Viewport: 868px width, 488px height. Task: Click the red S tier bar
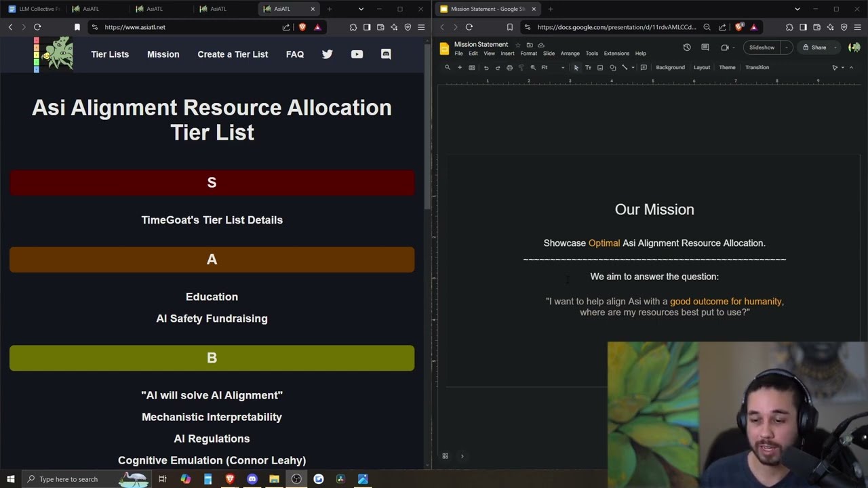point(212,183)
